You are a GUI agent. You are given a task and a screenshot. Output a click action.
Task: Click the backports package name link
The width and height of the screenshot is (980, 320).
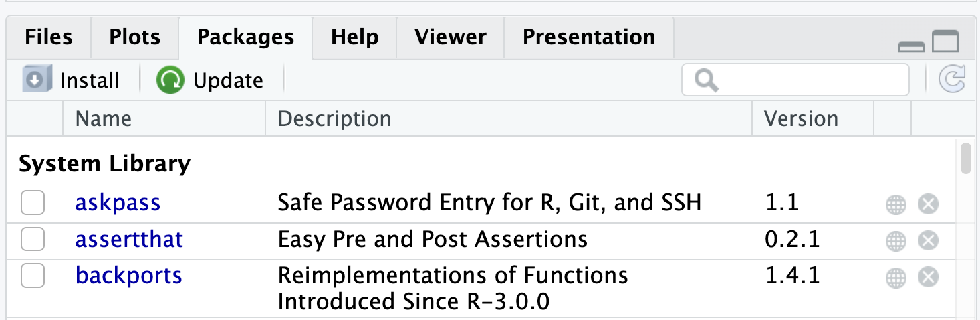pos(128,276)
